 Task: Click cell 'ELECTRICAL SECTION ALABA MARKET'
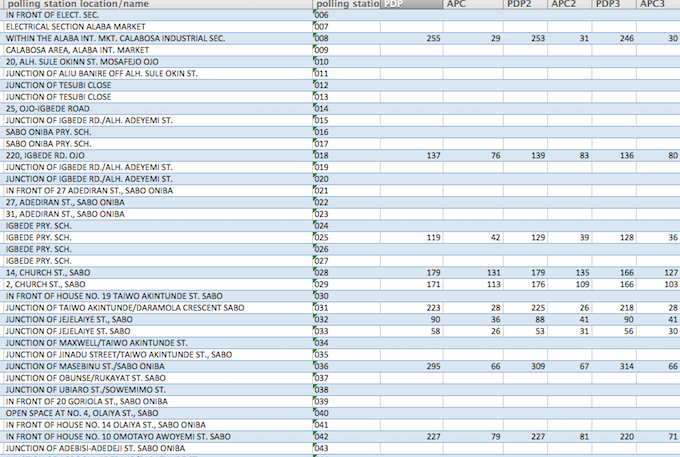[156, 26]
